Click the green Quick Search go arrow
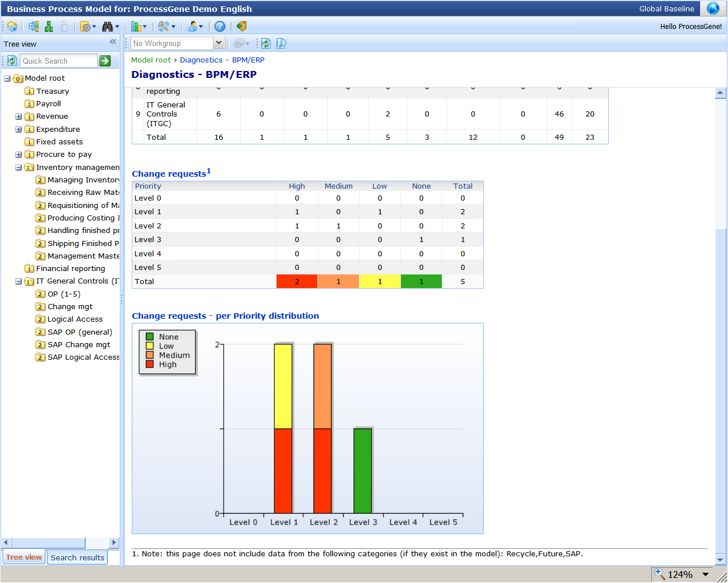728x583 pixels. pyautogui.click(x=105, y=61)
